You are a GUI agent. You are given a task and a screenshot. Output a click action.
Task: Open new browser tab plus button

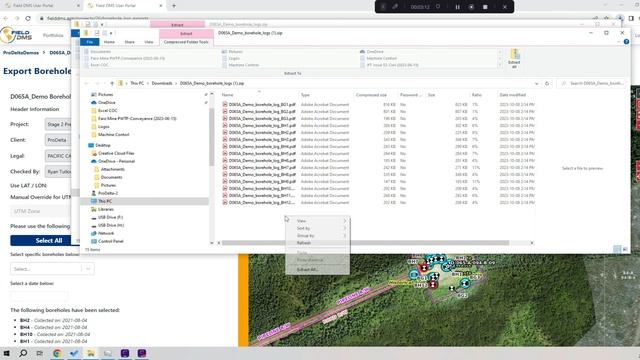pyautogui.click(x=173, y=6)
